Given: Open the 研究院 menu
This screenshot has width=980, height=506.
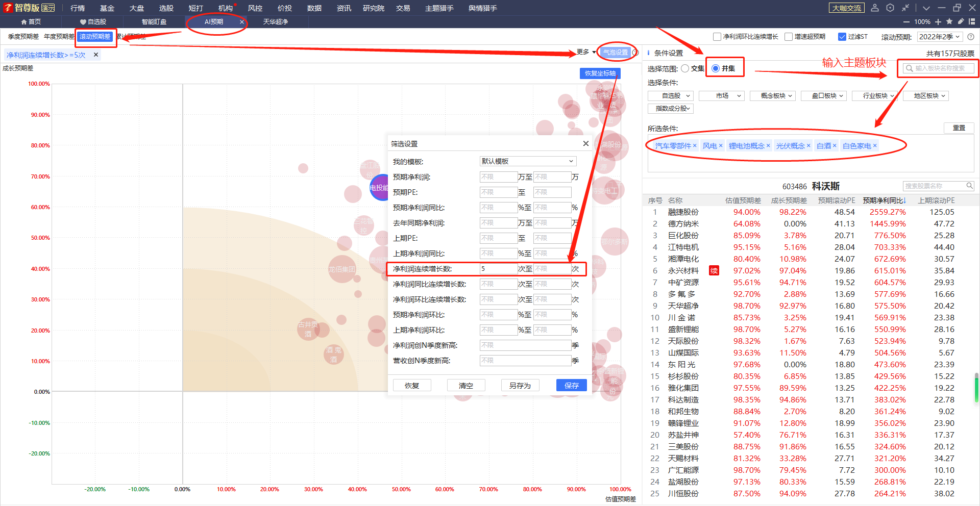Looking at the screenshot, I should tap(373, 8).
